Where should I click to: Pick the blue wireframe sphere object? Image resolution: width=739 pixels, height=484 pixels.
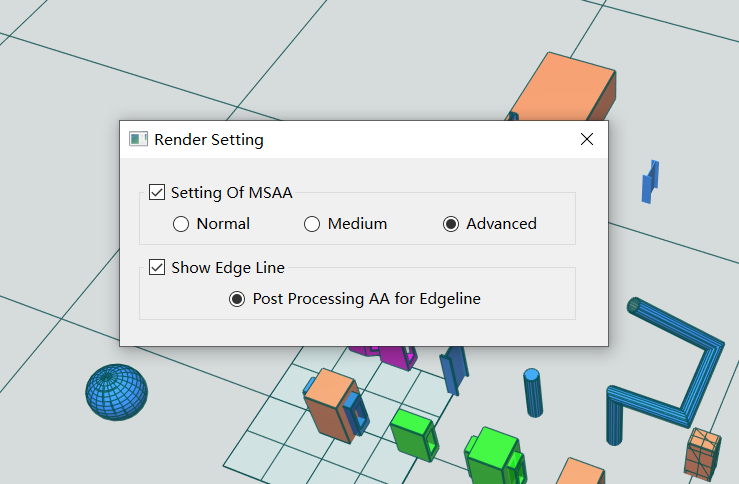click(116, 392)
